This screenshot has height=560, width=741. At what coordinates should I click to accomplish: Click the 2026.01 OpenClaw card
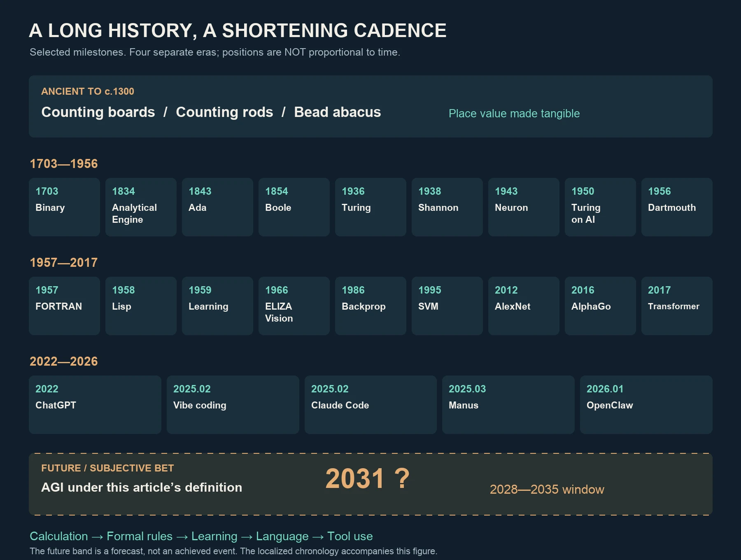pyautogui.click(x=646, y=405)
